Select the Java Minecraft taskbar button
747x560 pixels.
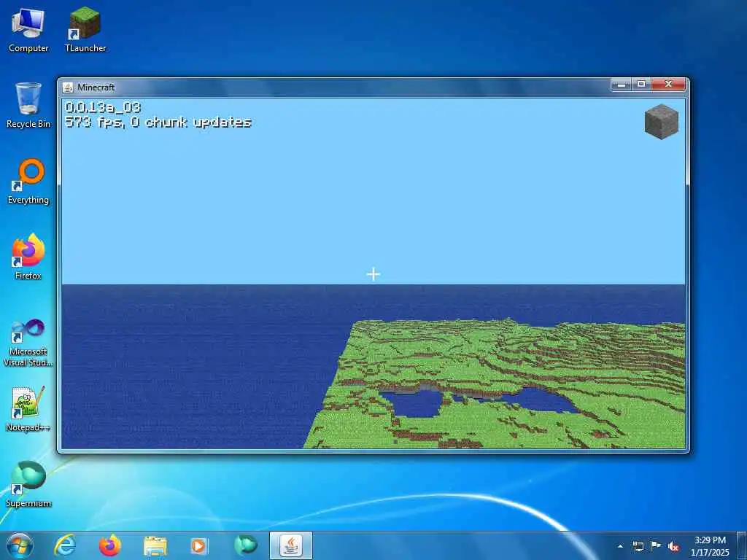(290, 545)
